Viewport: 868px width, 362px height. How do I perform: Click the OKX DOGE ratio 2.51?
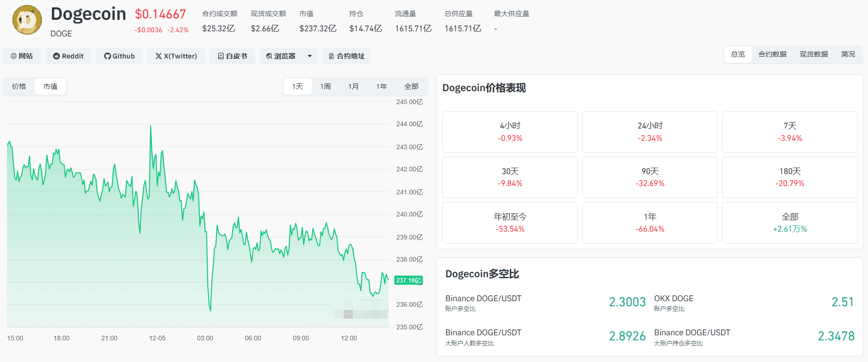tap(843, 302)
